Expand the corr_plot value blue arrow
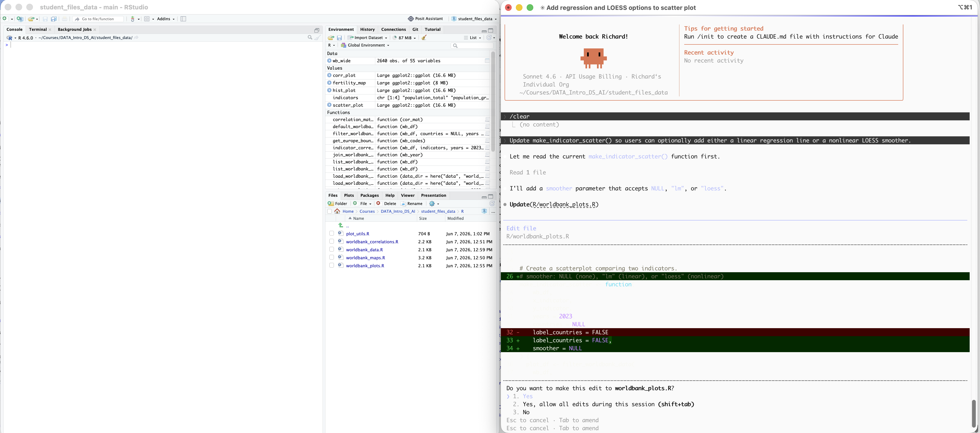 point(329,75)
